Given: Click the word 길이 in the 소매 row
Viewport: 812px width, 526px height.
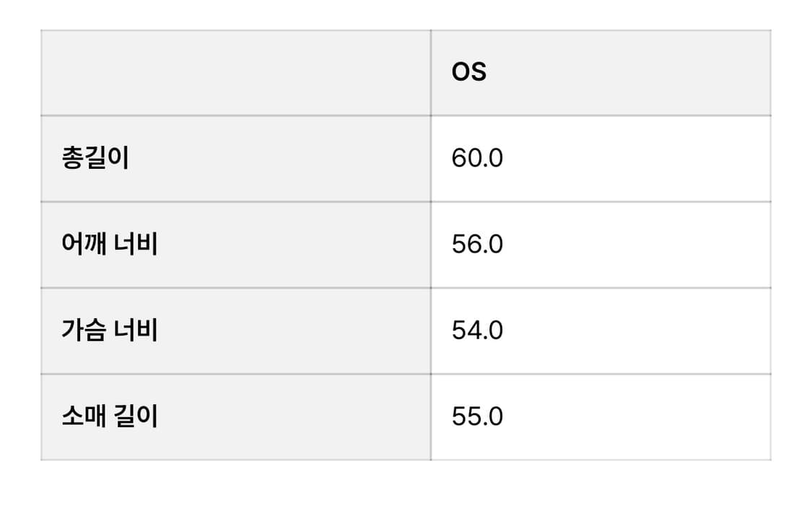Looking at the screenshot, I should [x=136, y=417].
